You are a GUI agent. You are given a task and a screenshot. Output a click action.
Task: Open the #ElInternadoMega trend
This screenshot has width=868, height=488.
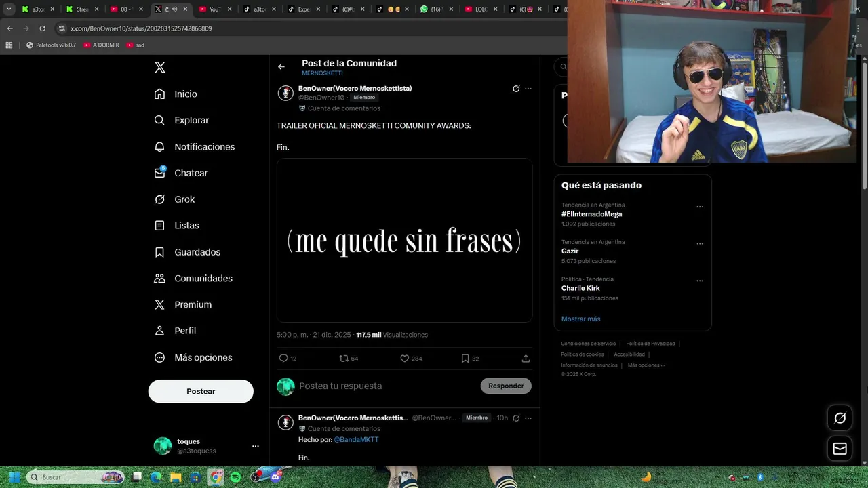[x=591, y=214]
